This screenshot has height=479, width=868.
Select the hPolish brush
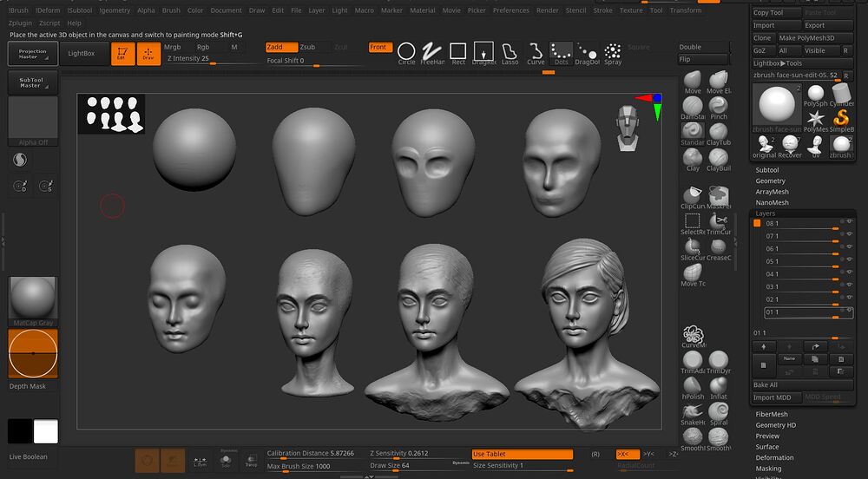[693, 388]
